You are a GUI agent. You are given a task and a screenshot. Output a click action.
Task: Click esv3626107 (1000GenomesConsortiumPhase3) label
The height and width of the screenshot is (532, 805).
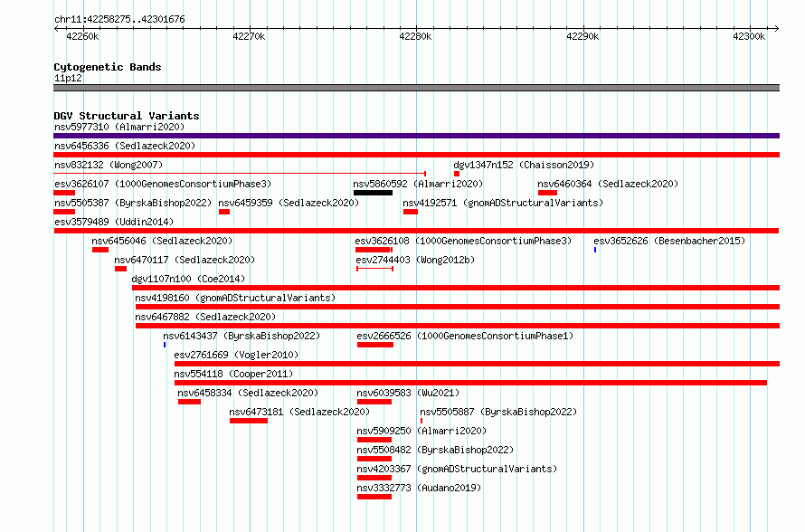pos(163,184)
